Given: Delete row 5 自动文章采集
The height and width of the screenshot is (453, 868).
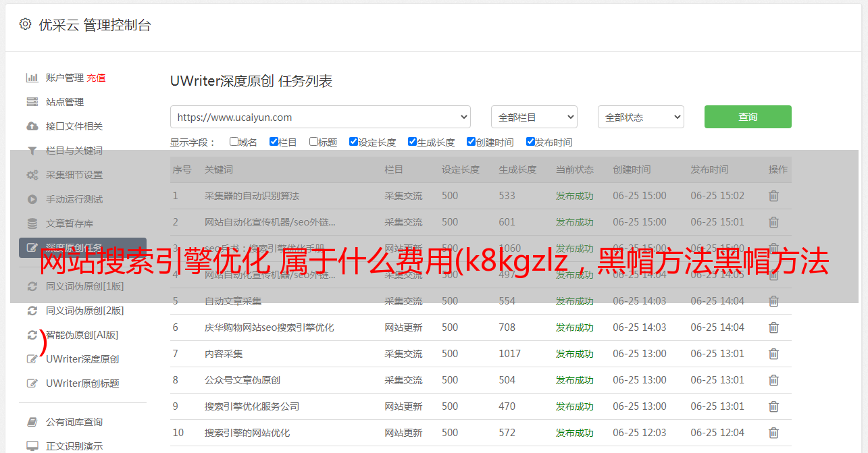Looking at the screenshot, I should point(774,301).
